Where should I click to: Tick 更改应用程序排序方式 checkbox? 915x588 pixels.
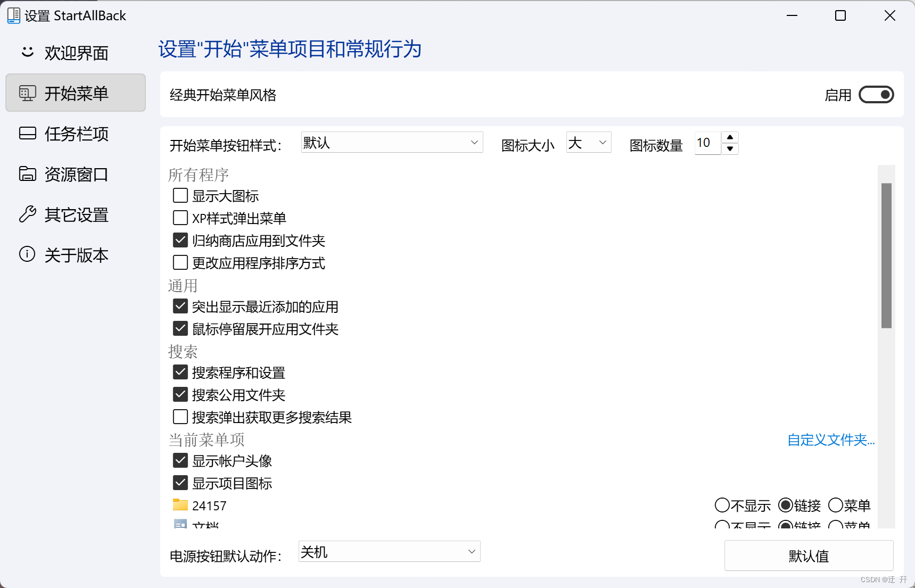180,262
